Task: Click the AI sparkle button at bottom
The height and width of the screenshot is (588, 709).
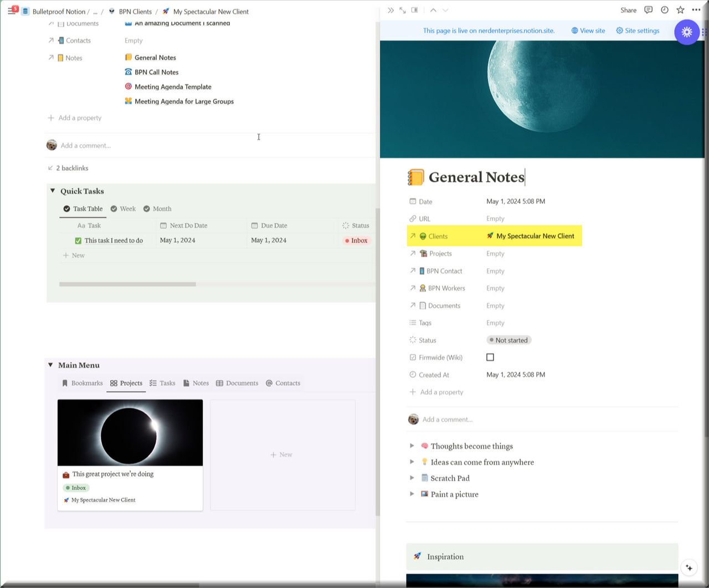Action: [x=689, y=567]
